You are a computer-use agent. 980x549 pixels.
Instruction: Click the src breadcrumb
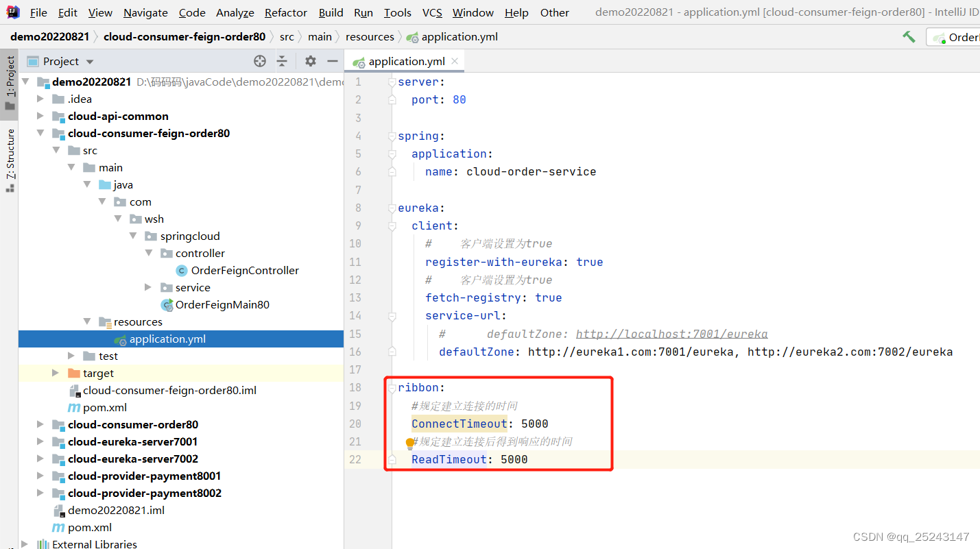(x=287, y=37)
